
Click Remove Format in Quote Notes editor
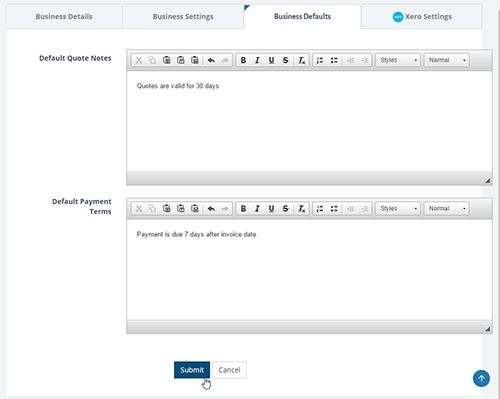click(x=301, y=60)
